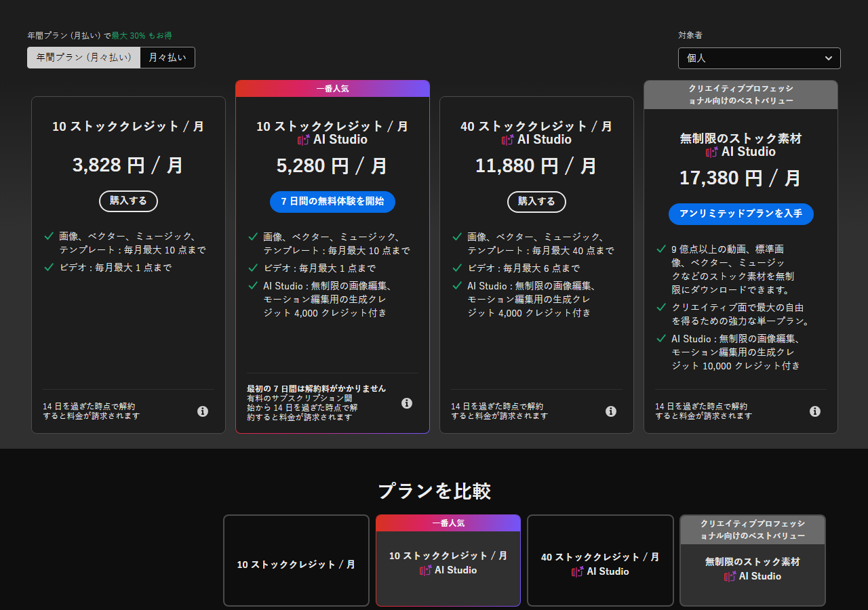
Task: Click ジット 10,000 クレジット付き text
Action: [x=736, y=365]
